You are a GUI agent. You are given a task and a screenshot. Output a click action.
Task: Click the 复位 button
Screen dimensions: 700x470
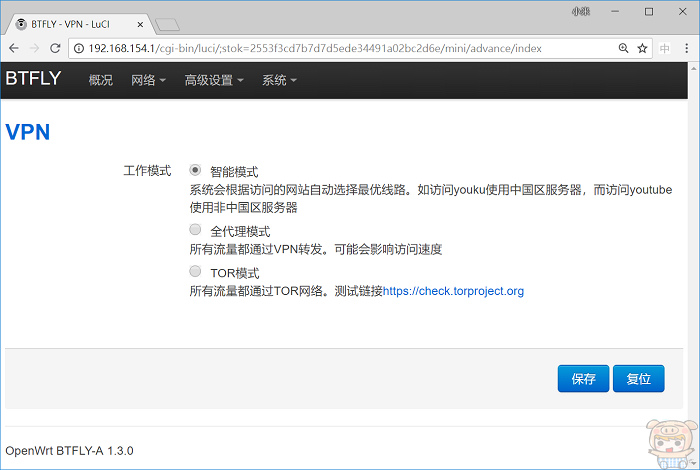pos(638,379)
